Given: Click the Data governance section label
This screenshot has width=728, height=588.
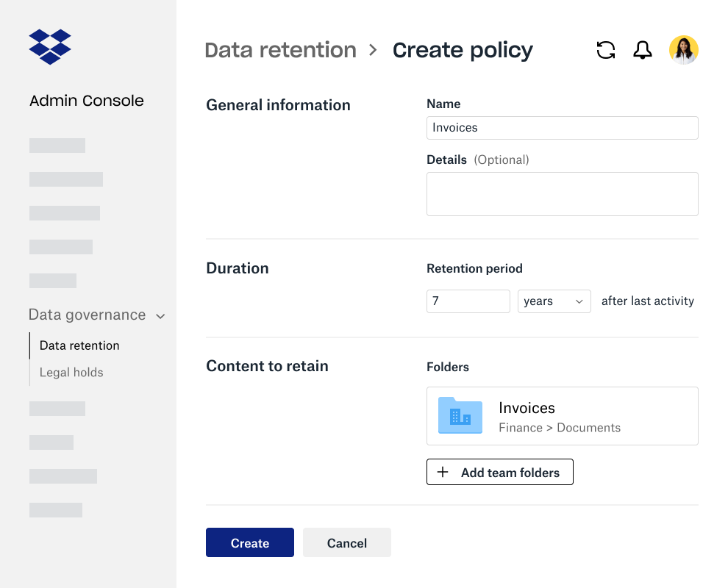Looking at the screenshot, I should click(87, 315).
